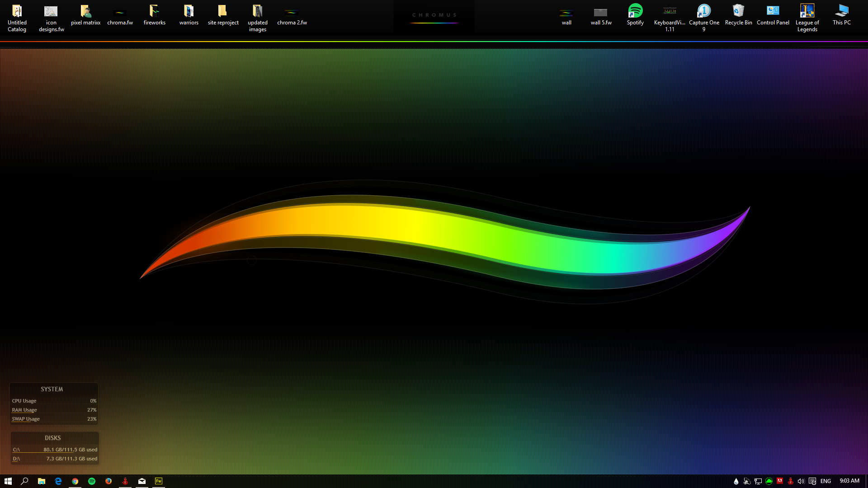
Task: Select the warriors folder icon
Action: point(189,15)
